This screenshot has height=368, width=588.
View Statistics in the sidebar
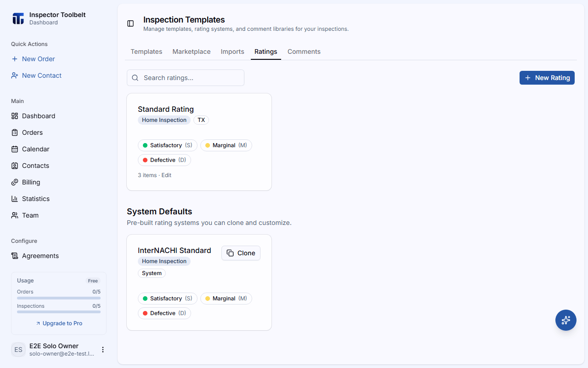[x=59, y=199]
